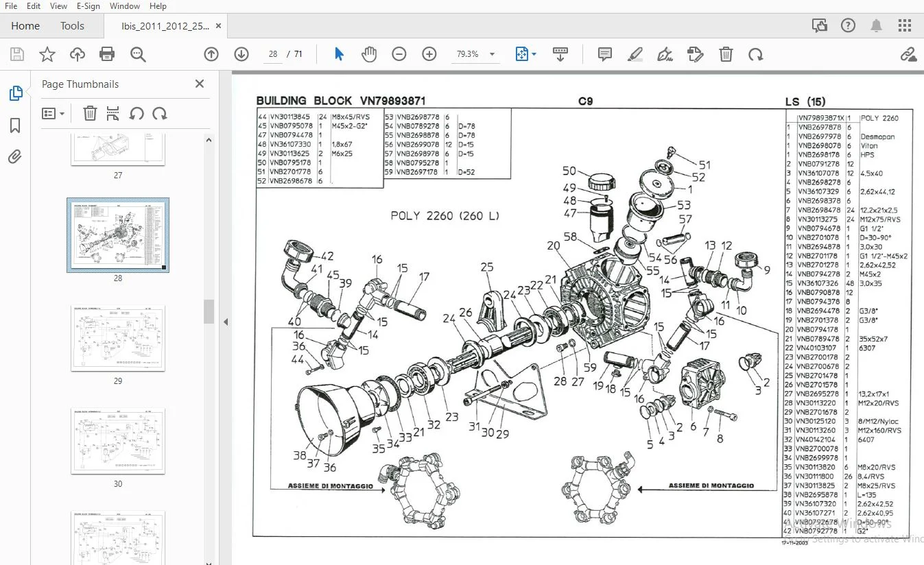Open the find text magnifier tool
This screenshot has height=565, width=924.
pos(139,54)
